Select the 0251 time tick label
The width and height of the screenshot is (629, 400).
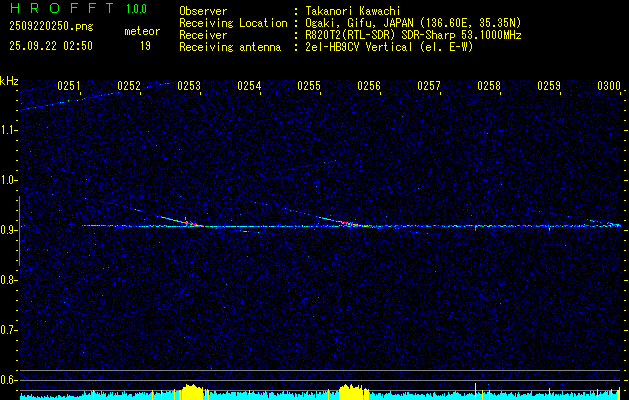point(69,87)
